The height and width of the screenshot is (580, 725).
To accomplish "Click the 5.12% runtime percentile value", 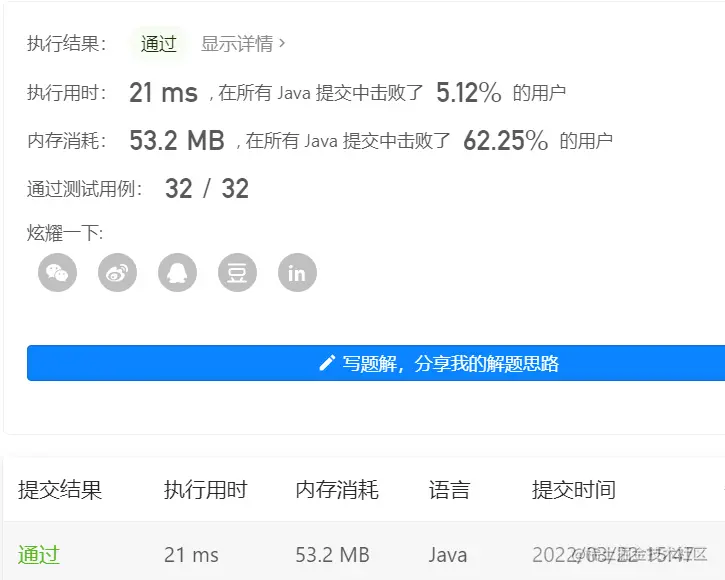I will pos(469,93).
